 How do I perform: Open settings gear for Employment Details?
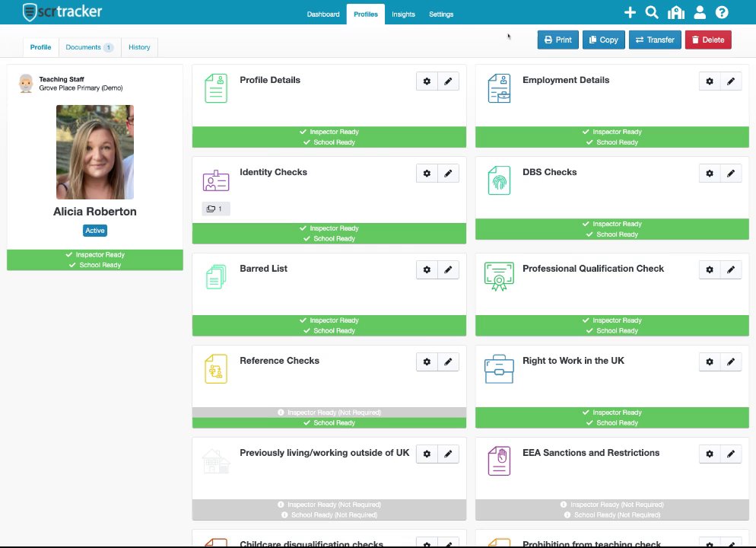click(x=710, y=81)
